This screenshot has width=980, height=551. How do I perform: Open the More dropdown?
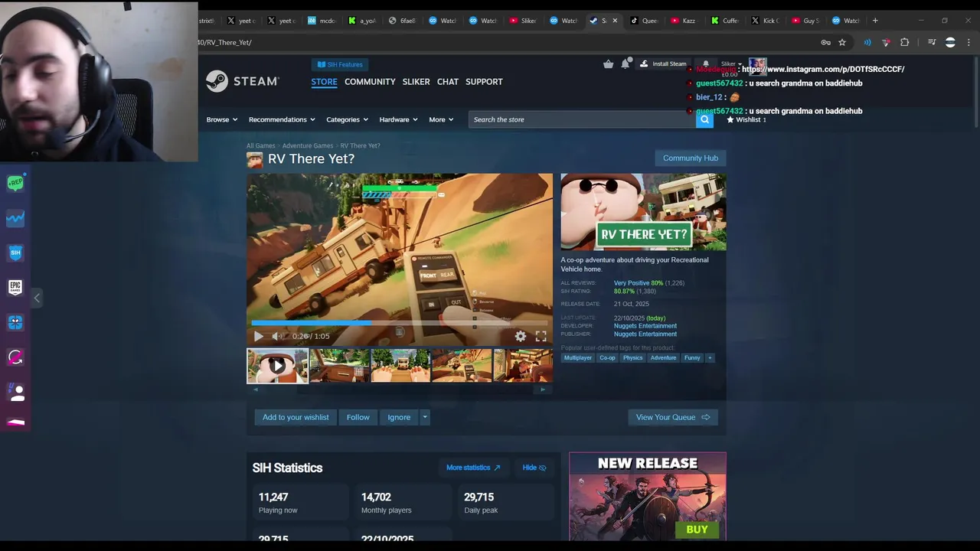point(441,119)
